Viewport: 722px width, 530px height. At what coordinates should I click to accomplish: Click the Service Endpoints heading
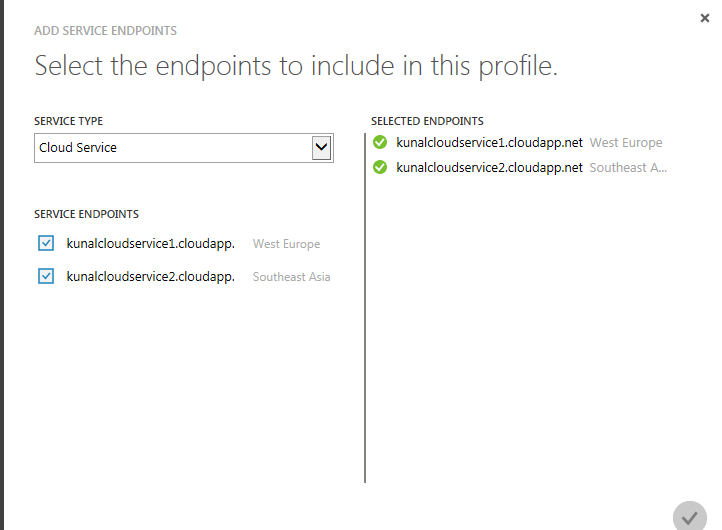point(86,214)
